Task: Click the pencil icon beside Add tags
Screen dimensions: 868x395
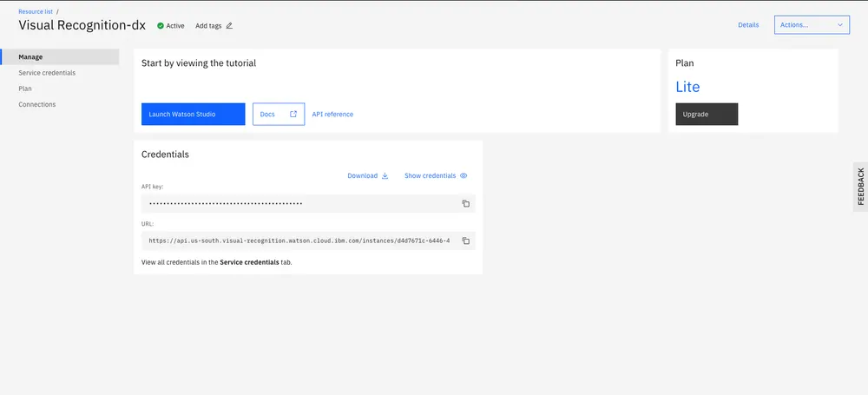Action: 229,25
